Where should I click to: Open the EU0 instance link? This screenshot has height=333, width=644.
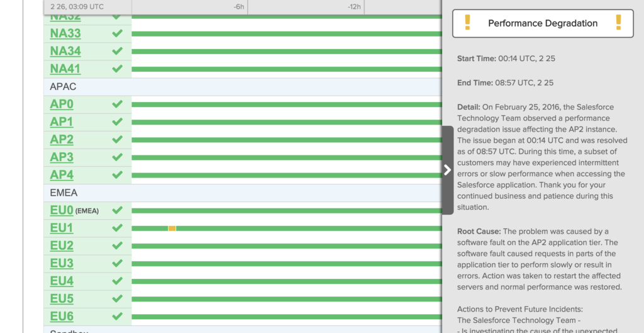tap(62, 210)
